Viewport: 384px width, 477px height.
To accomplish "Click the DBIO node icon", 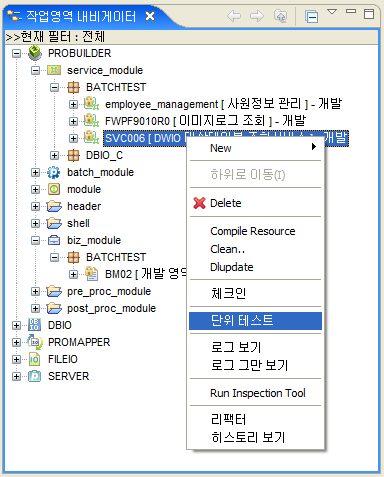I will [x=35, y=325].
